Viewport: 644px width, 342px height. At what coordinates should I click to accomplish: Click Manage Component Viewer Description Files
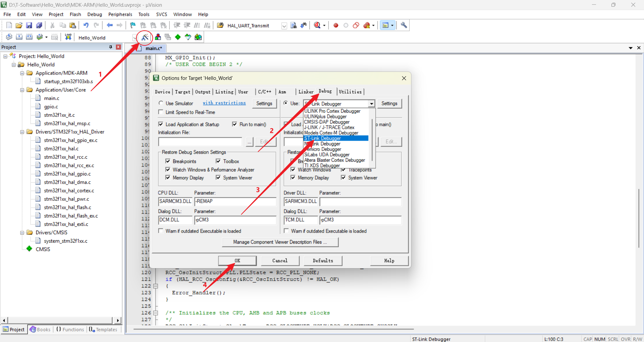click(280, 242)
